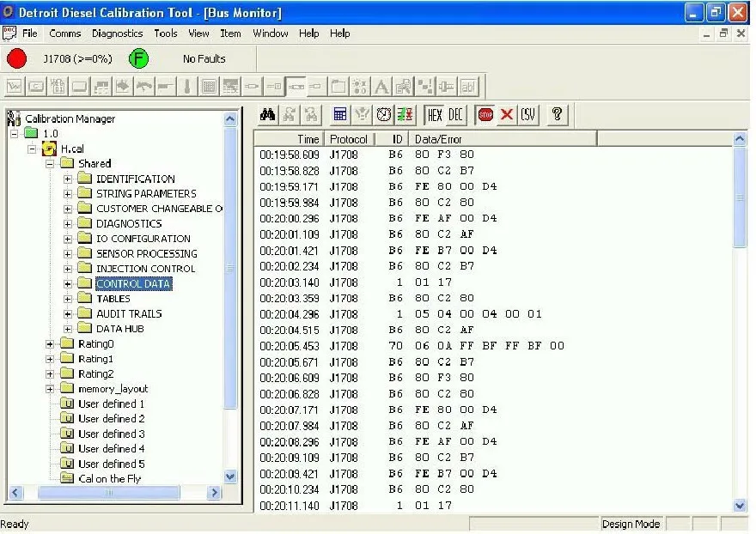Switch data display to DEC
The height and width of the screenshot is (534, 756).
[x=455, y=115]
